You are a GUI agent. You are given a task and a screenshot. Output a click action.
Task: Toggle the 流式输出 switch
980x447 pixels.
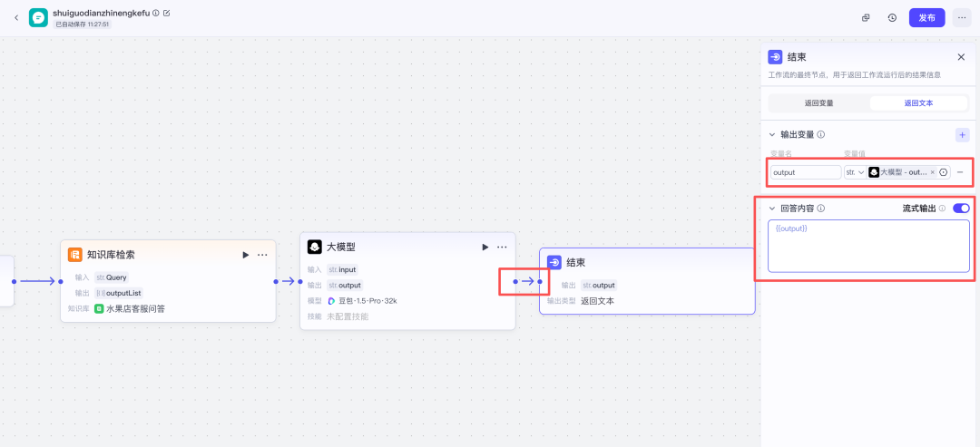961,209
